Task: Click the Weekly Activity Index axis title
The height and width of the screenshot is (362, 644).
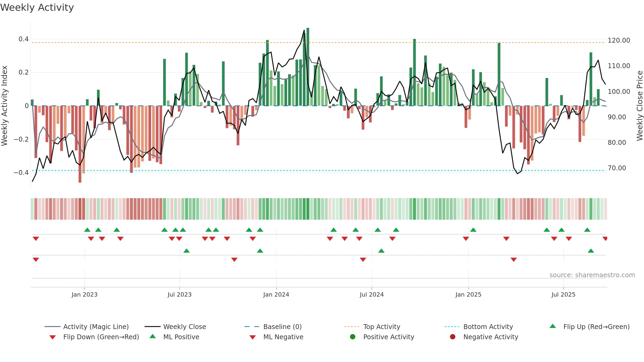Action: point(4,106)
